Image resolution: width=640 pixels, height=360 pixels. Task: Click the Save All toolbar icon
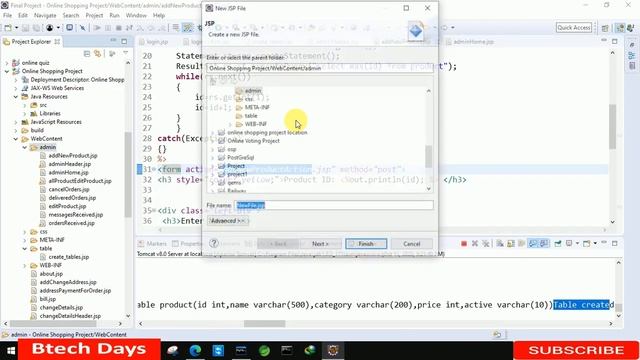point(36,28)
